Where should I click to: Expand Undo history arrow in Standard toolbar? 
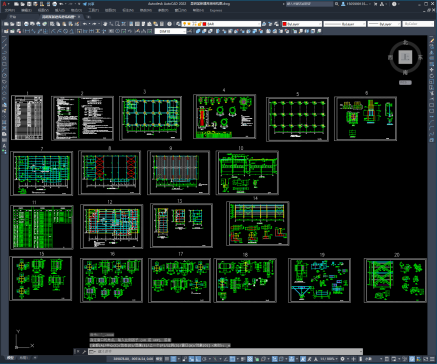pyautogui.click(x=89, y=24)
